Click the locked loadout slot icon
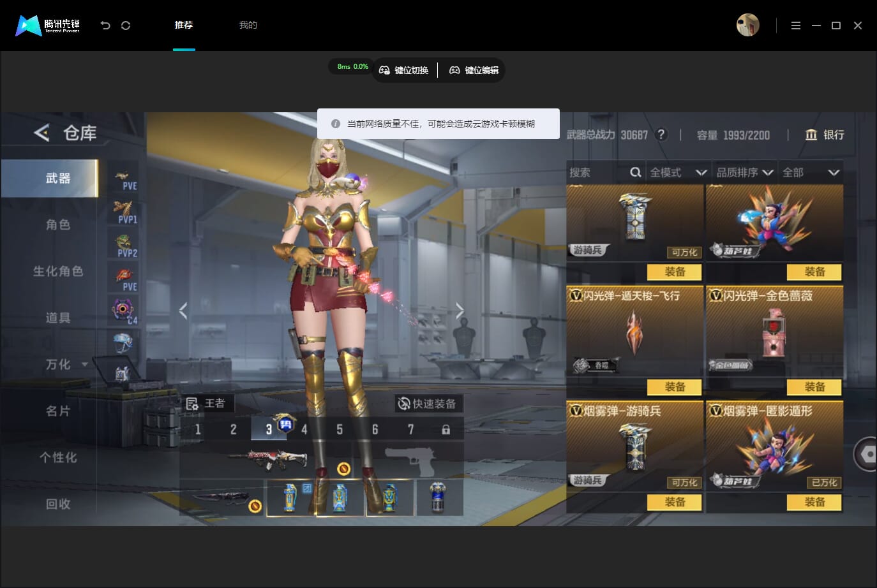877x588 pixels. (x=446, y=430)
